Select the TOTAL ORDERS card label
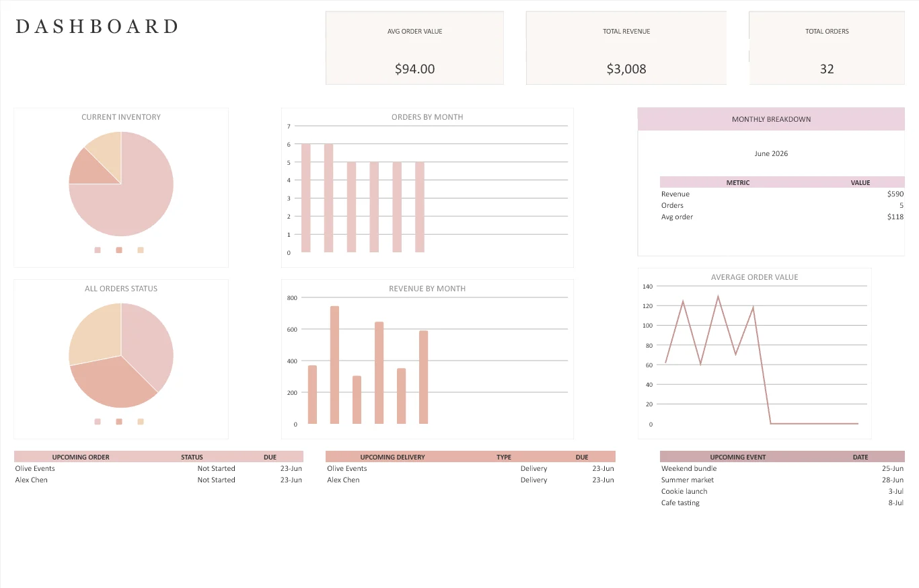 827,32
